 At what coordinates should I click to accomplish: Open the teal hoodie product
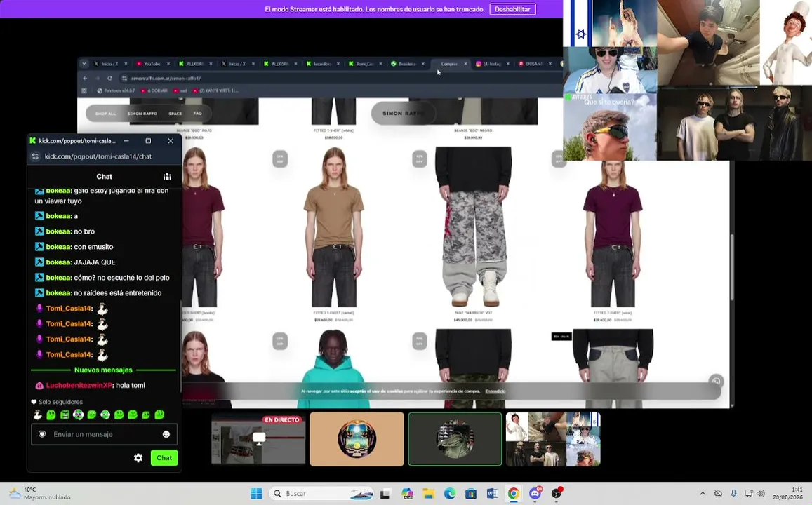[334, 368]
